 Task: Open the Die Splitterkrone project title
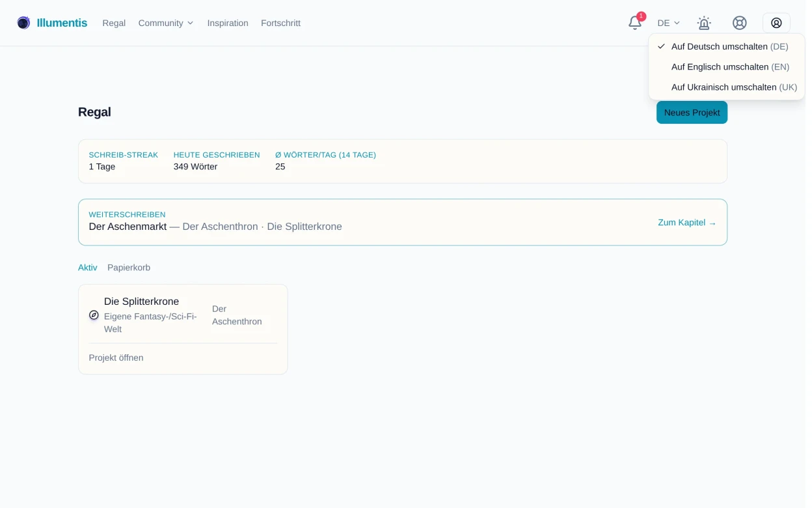141,302
